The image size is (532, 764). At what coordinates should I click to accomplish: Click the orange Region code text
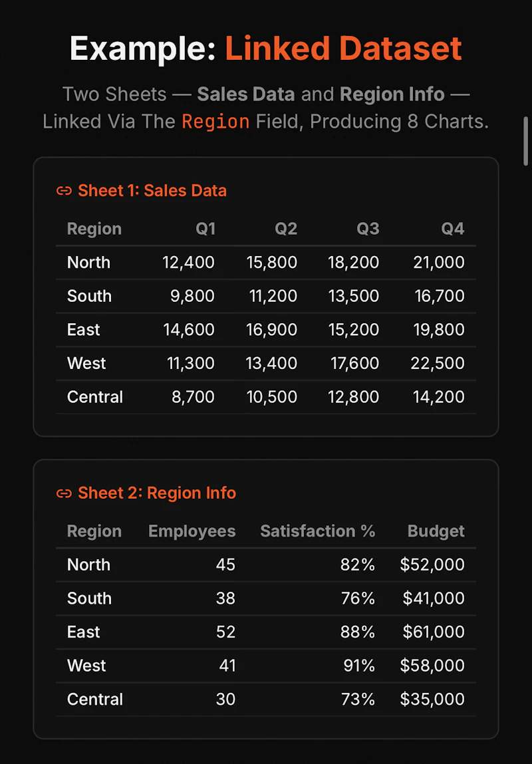pos(215,121)
